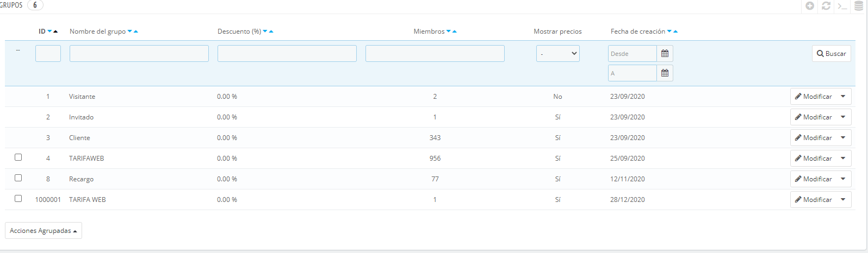The height and width of the screenshot is (253, 868).
Task: Click the 25/09/2020 creation date
Action: 628,159
